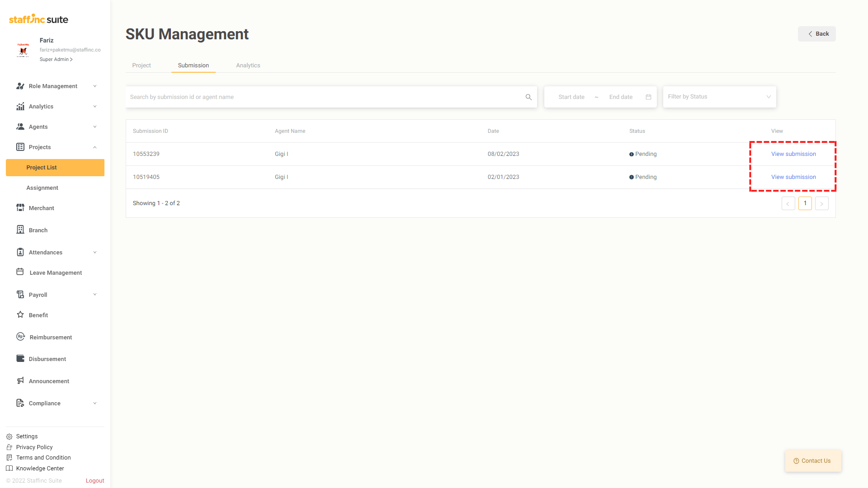
Task: Select the Assignment submenu item
Action: pos(42,188)
